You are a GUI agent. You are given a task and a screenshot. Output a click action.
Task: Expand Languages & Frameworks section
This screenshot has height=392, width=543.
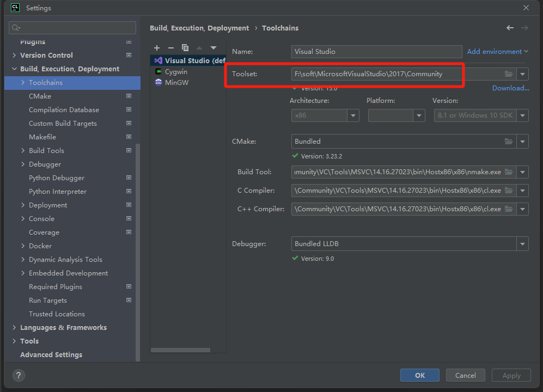(x=14, y=327)
